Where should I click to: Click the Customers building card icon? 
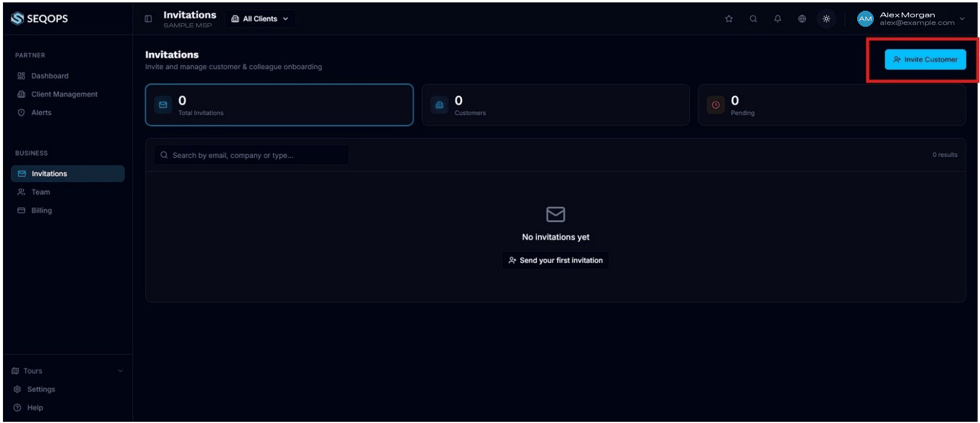click(440, 105)
